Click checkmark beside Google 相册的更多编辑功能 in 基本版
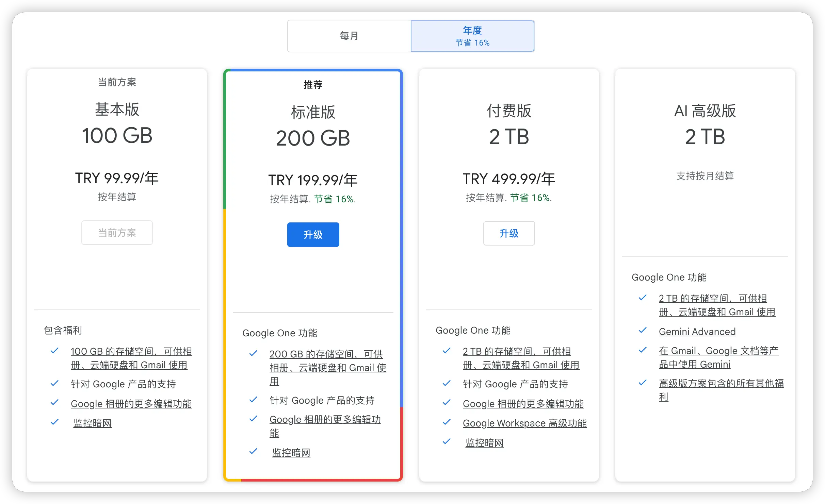This screenshot has width=825, height=504. pyautogui.click(x=54, y=402)
